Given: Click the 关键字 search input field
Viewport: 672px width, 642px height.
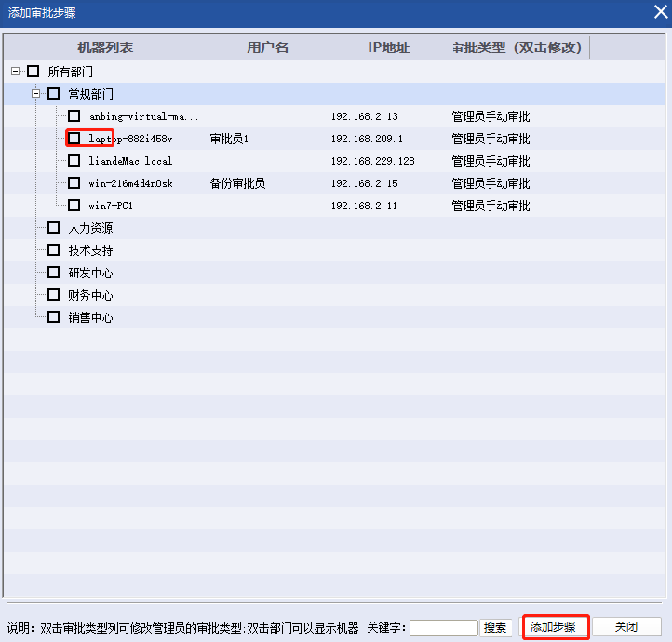Looking at the screenshot, I should (x=444, y=628).
